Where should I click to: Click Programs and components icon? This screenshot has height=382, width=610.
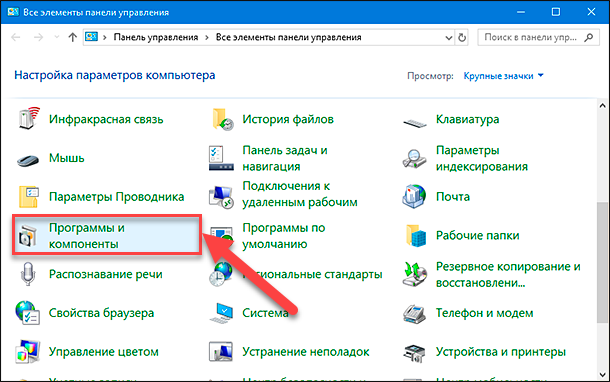tap(28, 235)
